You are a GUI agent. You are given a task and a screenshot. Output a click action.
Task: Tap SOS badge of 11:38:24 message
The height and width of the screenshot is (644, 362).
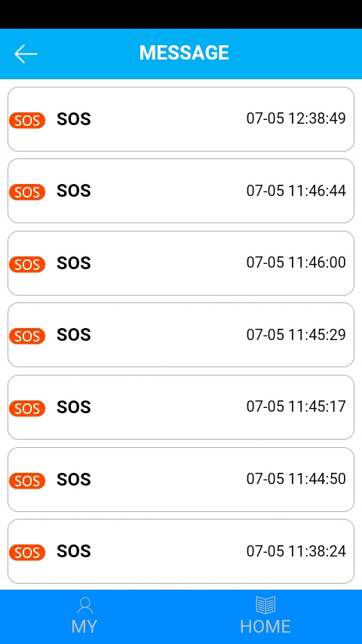coord(26,553)
